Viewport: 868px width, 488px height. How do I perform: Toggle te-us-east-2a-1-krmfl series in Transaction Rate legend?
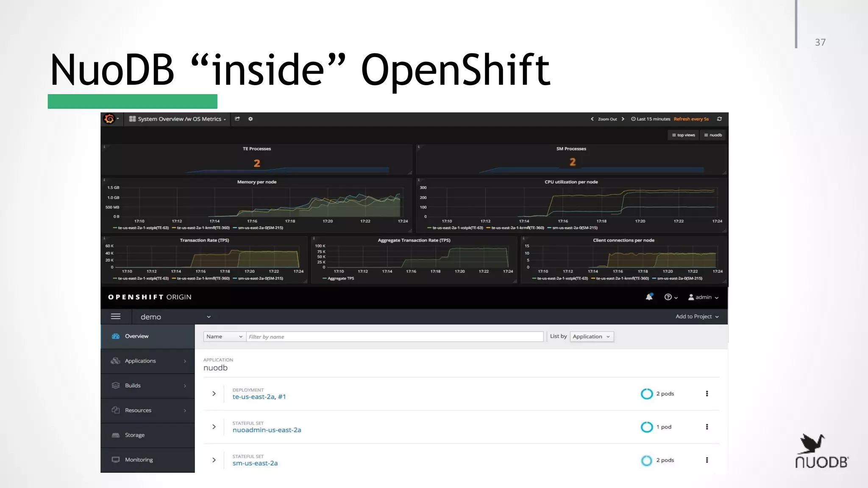[200, 278]
